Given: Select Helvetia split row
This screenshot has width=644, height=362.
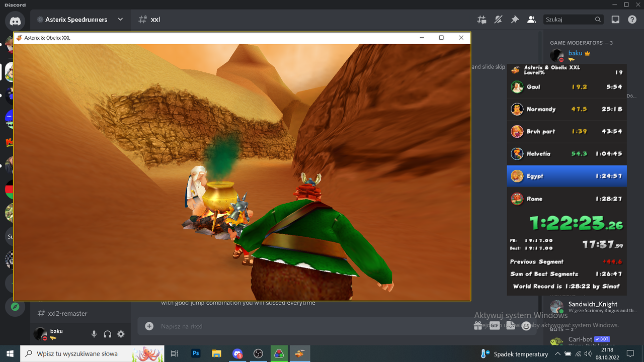Looking at the screenshot, I should [567, 154].
